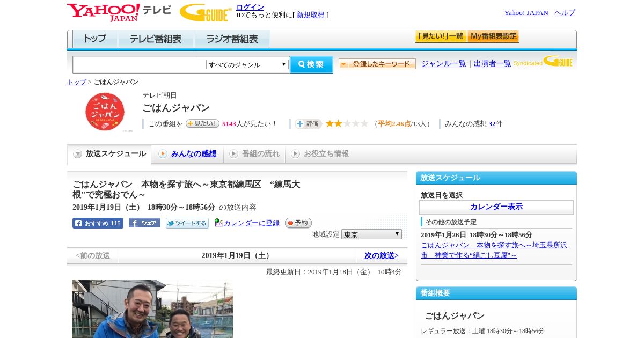
Task: Click the Facebook シェア button
Action: (x=144, y=223)
